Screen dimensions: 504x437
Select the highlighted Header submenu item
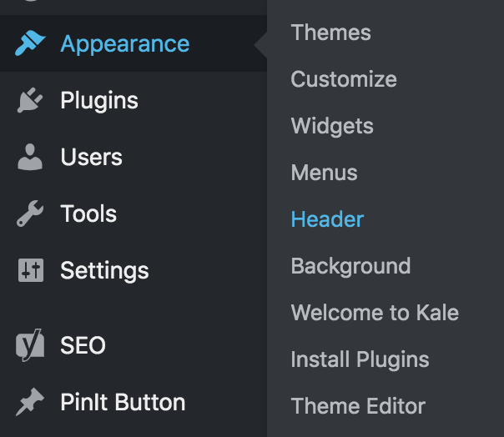click(x=327, y=220)
